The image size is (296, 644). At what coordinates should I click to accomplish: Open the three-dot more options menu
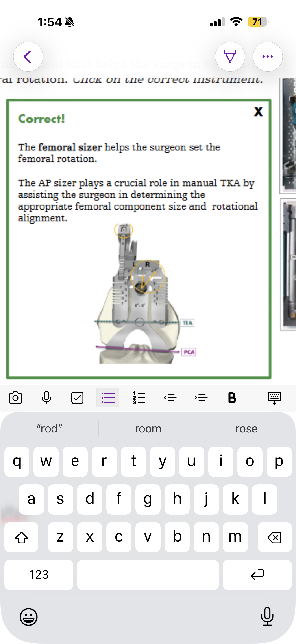point(268,57)
